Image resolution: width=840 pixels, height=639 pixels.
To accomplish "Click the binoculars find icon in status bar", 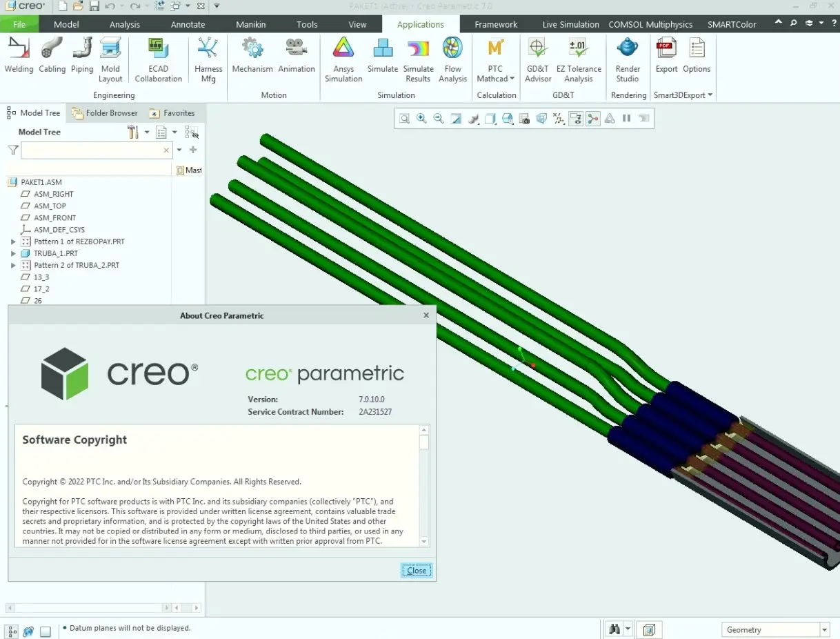I will [x=614, y=629].
